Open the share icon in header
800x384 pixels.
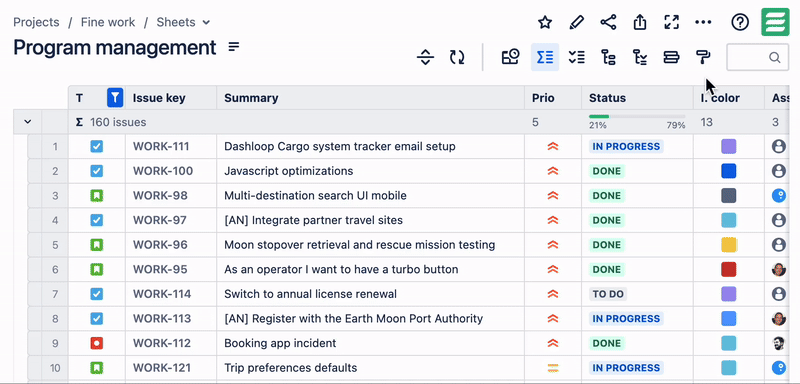(608, 22)
